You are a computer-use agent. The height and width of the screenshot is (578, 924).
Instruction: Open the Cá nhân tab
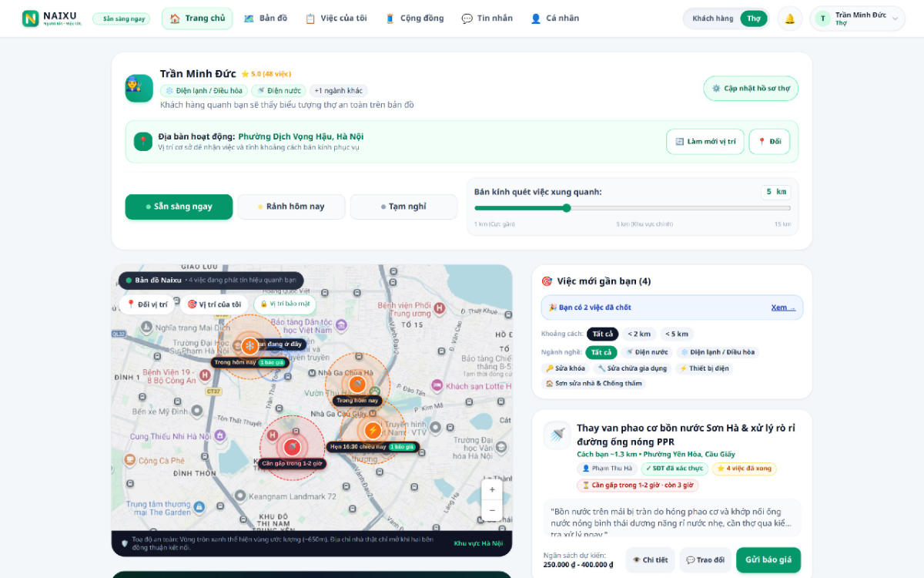tap(554, 18)
